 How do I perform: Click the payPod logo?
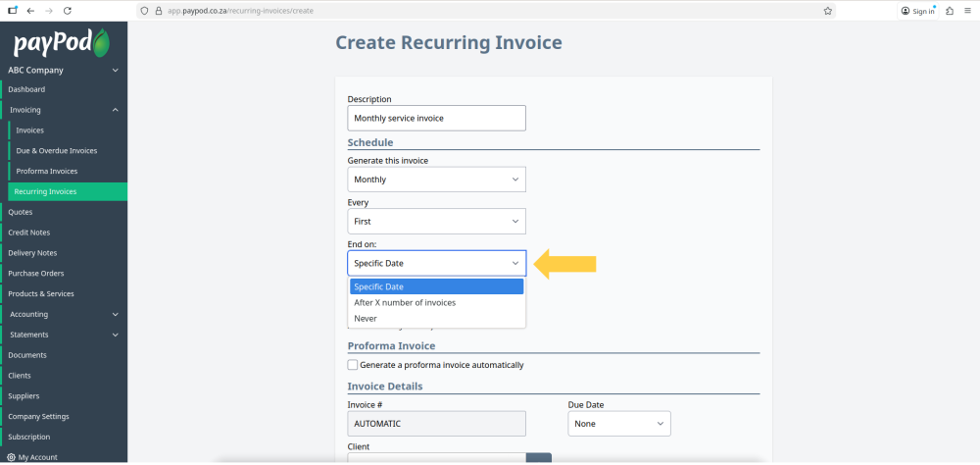tap(62, 42)
